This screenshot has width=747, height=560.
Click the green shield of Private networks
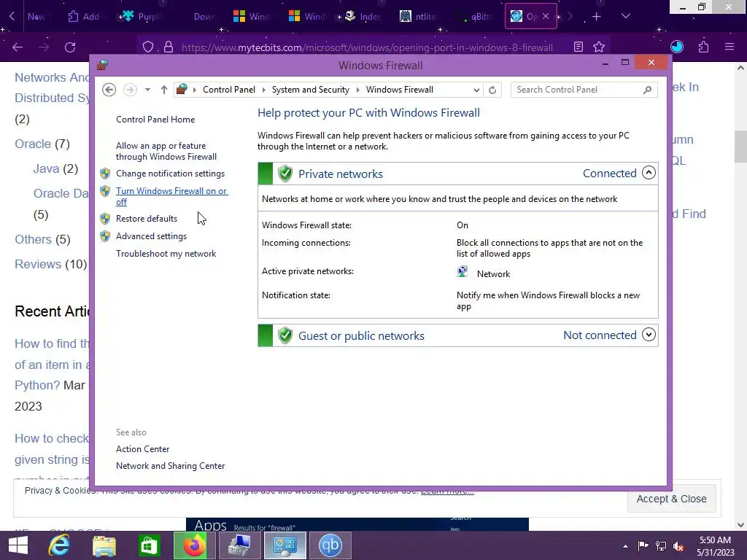285,174
